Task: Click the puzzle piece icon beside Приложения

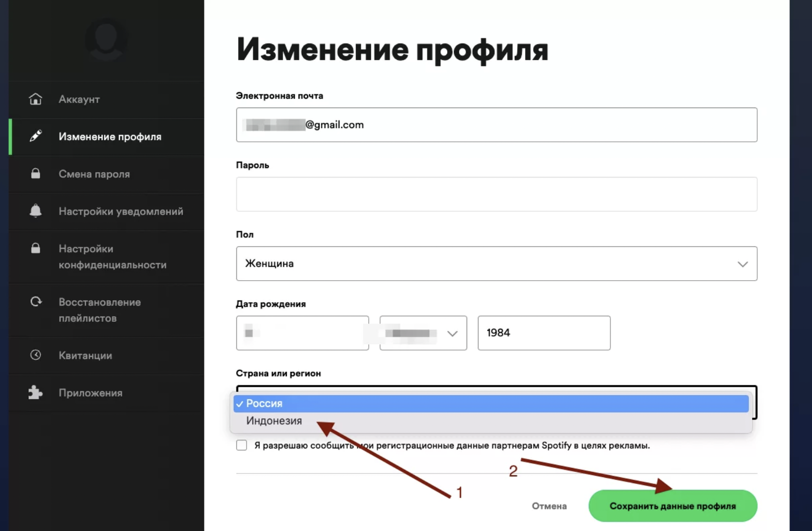Action: pyautogui.click(x=35, y=392)
